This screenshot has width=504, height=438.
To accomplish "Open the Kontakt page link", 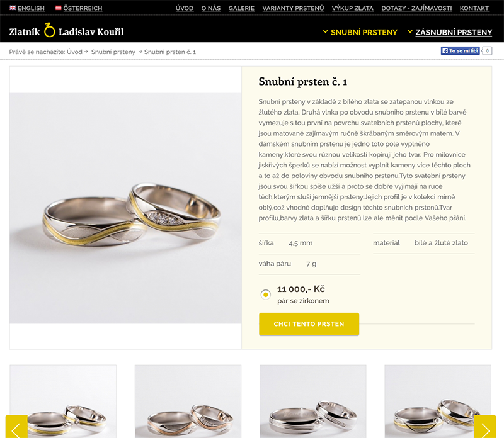I will click(x=474, y=8).
